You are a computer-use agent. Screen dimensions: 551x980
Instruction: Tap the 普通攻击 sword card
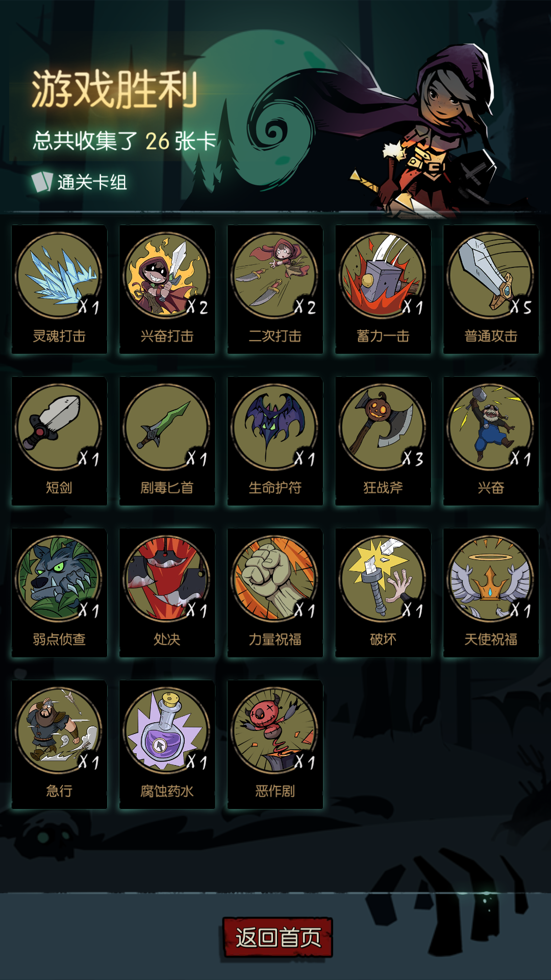(491, 289)
